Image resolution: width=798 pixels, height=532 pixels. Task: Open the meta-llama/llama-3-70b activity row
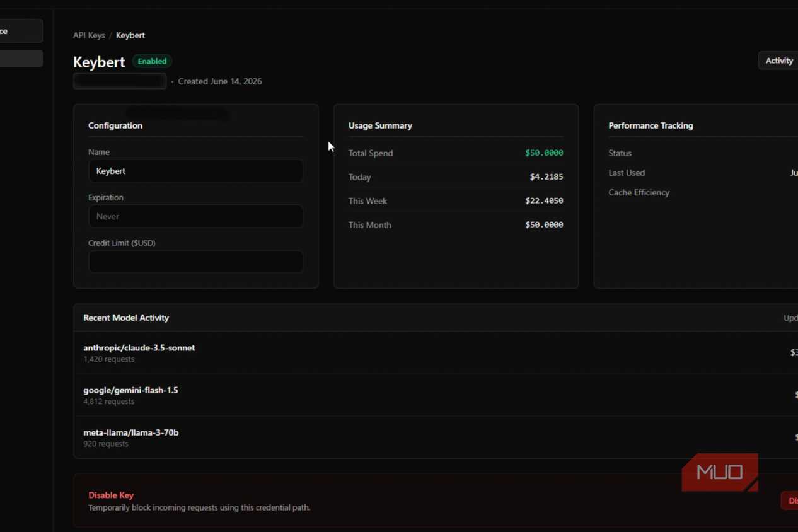click(x=436, y=437)
